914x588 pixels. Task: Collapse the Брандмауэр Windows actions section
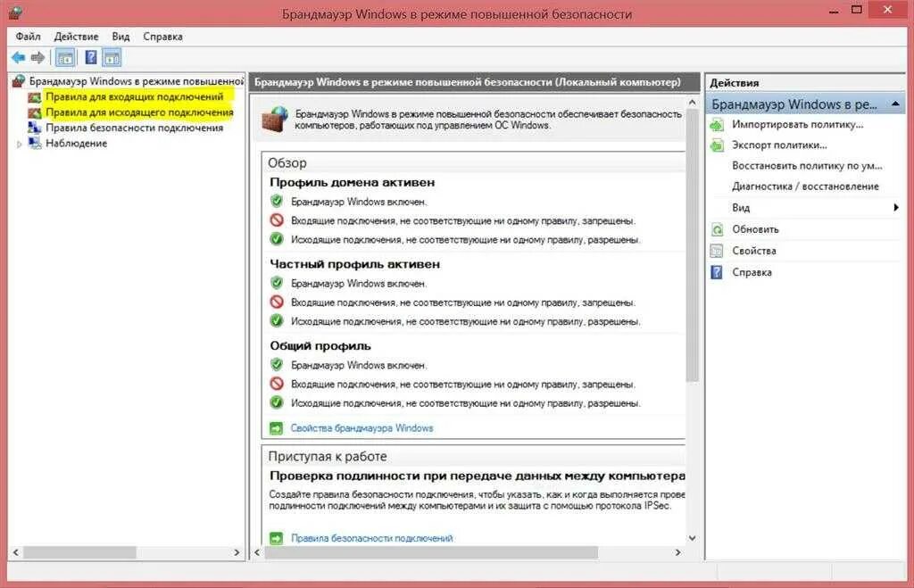pyautogui.click(x=895, y=104)
